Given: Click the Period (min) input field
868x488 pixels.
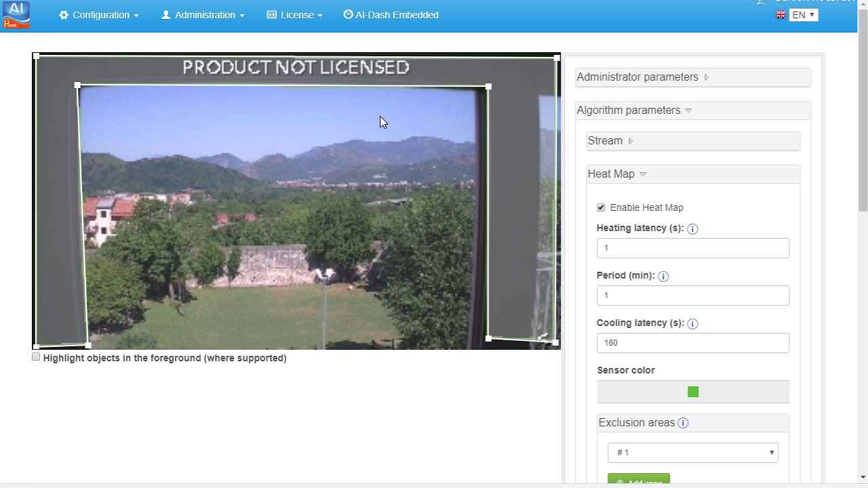Looking at the screenshot, I should (x=693, y=296).
